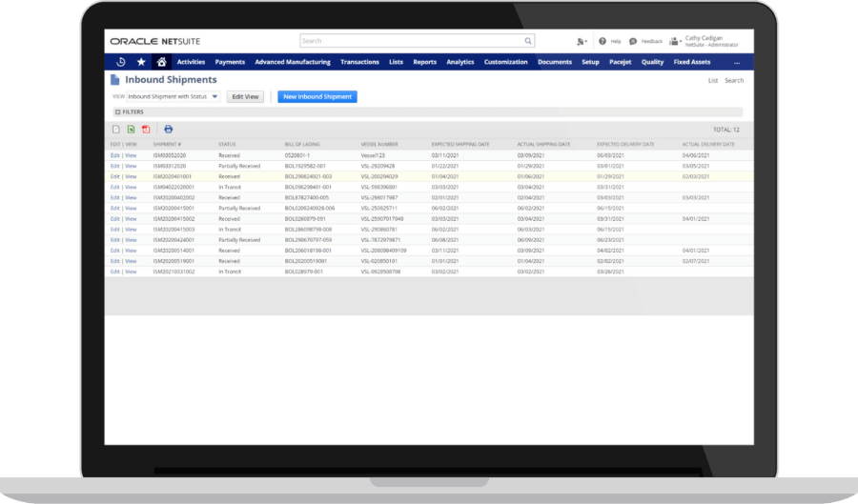Open the Reports menu

tap(424, 62)
